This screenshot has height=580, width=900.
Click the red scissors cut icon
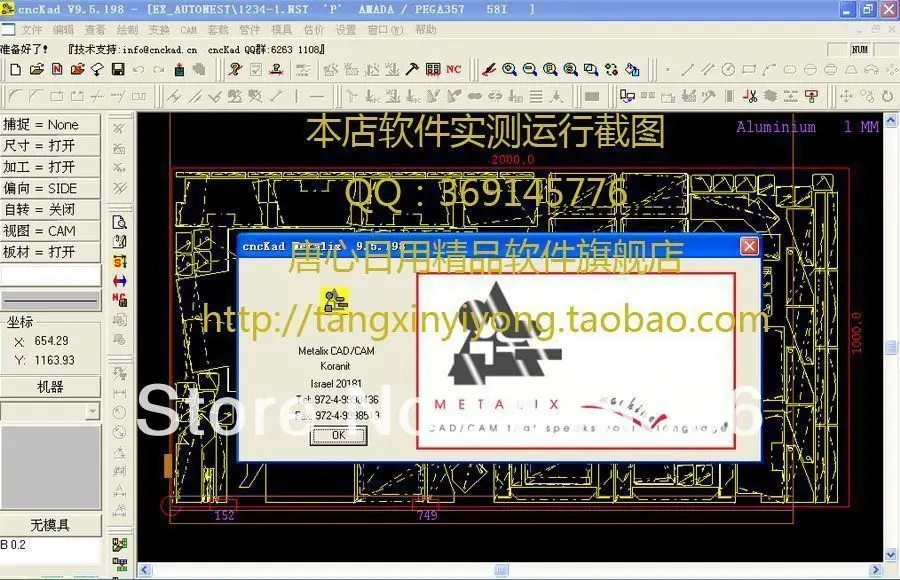[750, 96]
